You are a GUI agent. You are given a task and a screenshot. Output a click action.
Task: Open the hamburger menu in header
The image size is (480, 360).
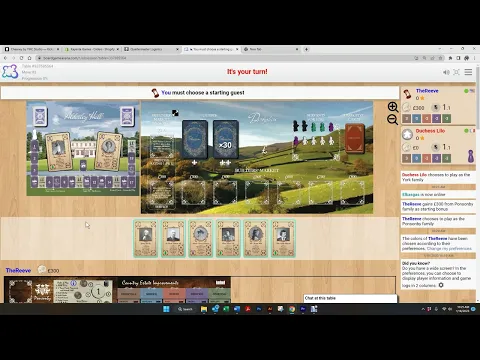point(468,72)
